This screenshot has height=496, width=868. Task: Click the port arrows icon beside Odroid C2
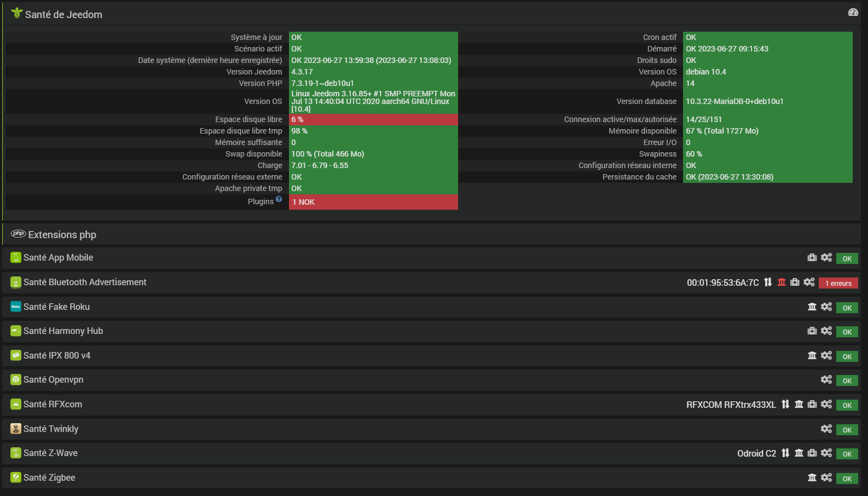point(785,453)
